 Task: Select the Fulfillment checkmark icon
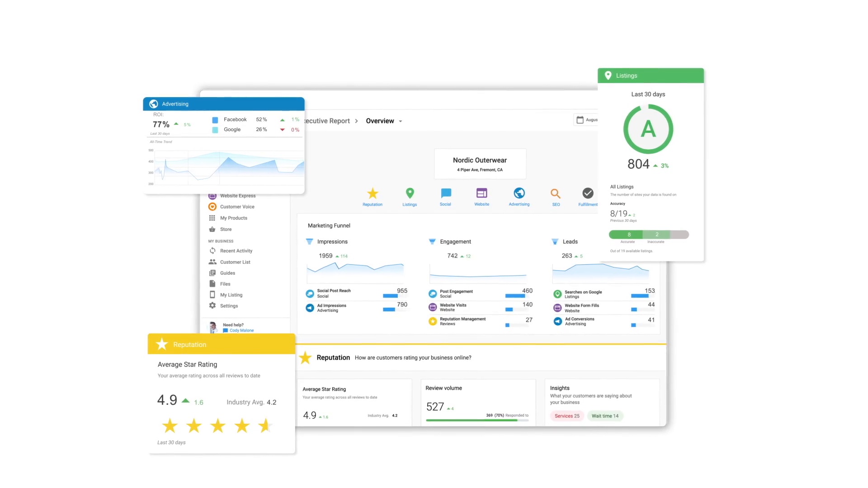point(588,193)
